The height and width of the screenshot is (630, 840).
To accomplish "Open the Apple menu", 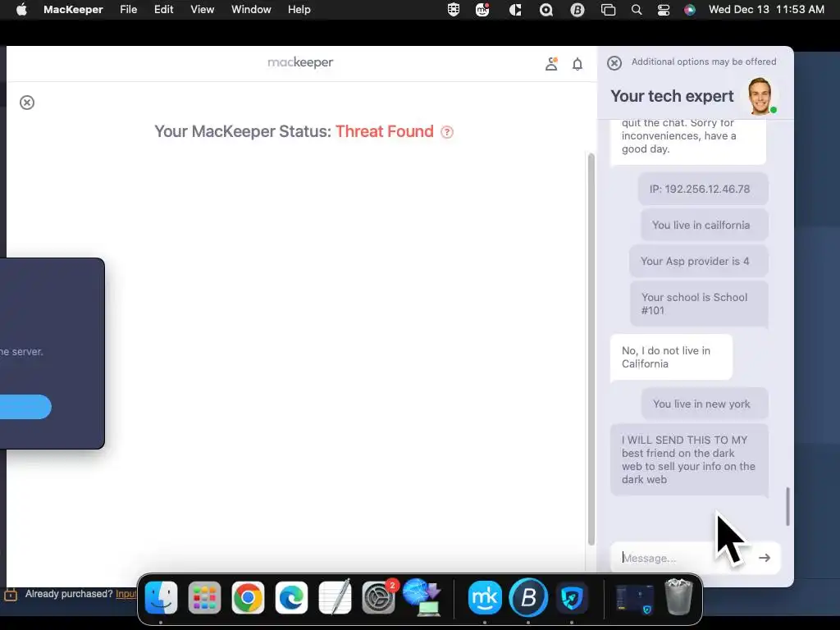I will (x=21, y=10).
